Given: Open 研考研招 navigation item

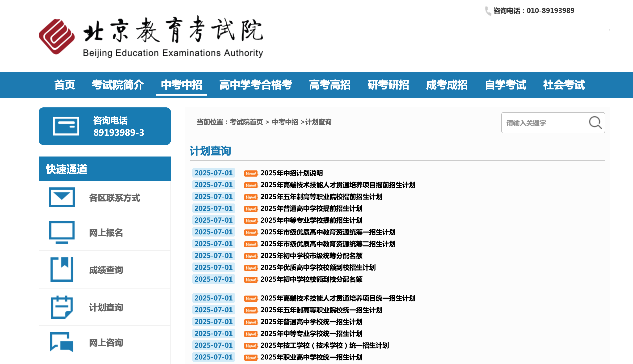Looking at the screenshot, I should pyautogui.click(x=388, y=85).
